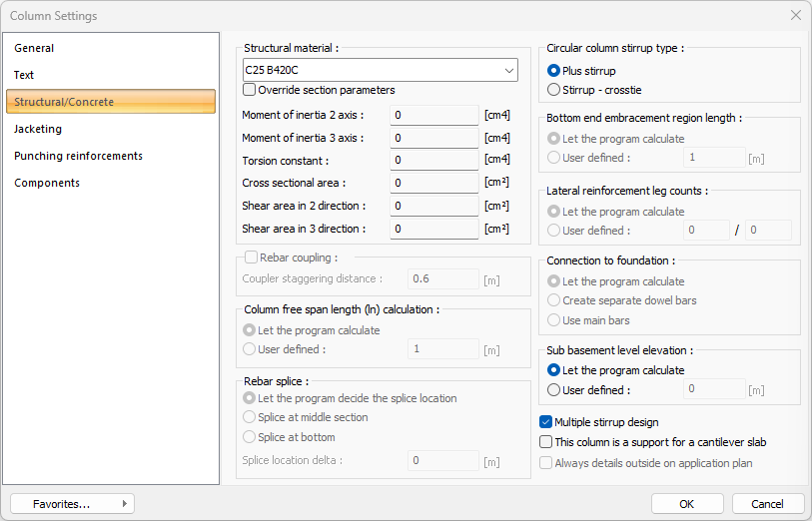
Task: Choose Plus stirrup radio button
Action: click(x=554, y=71)
